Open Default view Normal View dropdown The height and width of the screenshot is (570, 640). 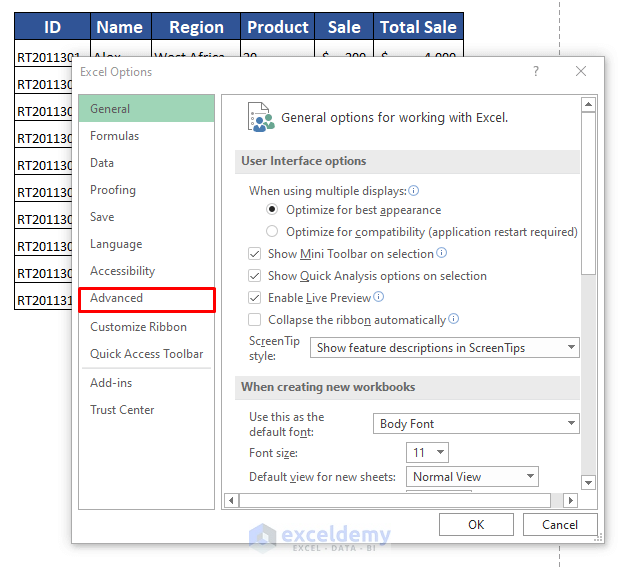(472, 476)
